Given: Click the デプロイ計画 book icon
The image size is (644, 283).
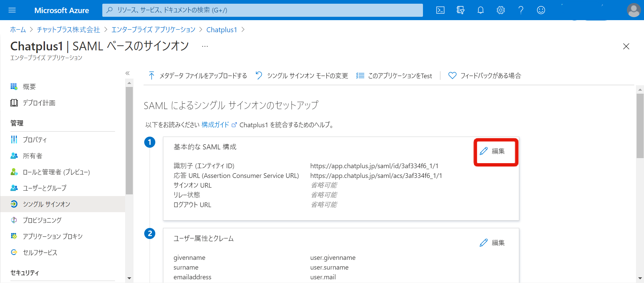Looking at the screenshot, I should pos(14,103).
